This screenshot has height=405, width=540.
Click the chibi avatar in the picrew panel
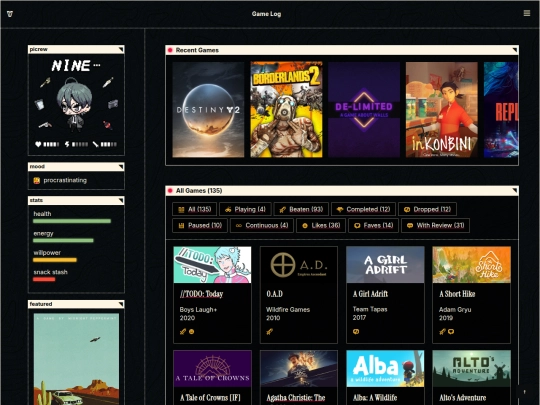[75, 104]
